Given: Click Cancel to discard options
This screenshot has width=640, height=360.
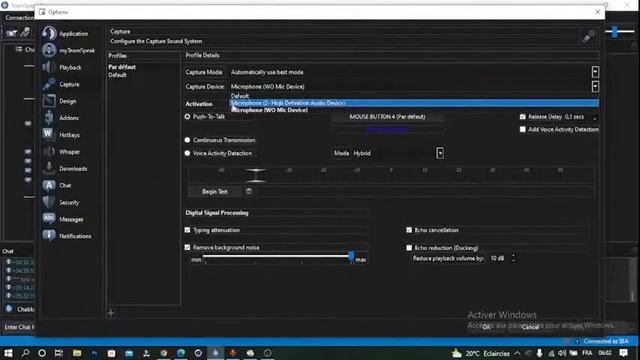Looking at the screenshot, I should (x=530, y=327).
